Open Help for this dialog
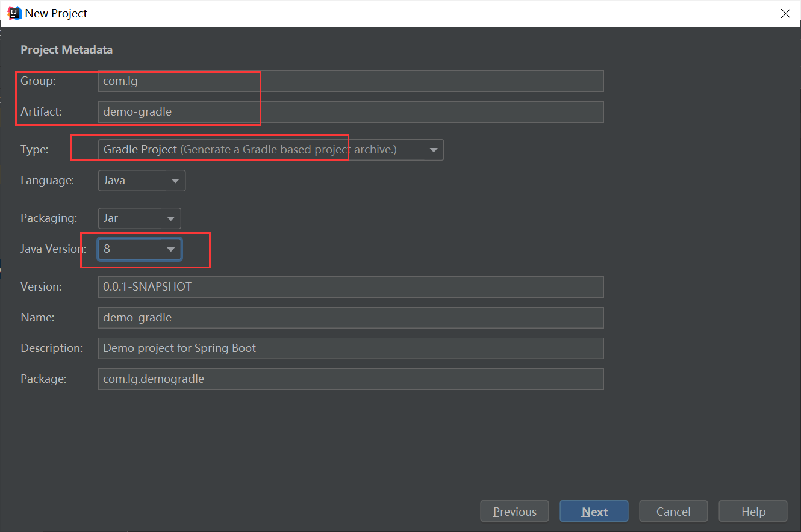The height and width of the screenshot is (532, 801). point(753,512)
